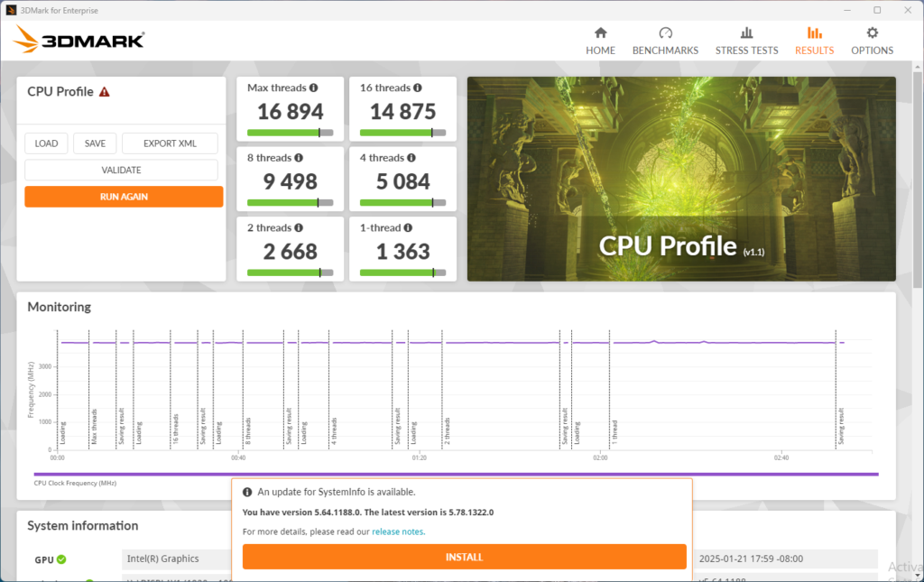Click the 1-thread score 1 363
The image size is (924, 582).
coord(403,252)
